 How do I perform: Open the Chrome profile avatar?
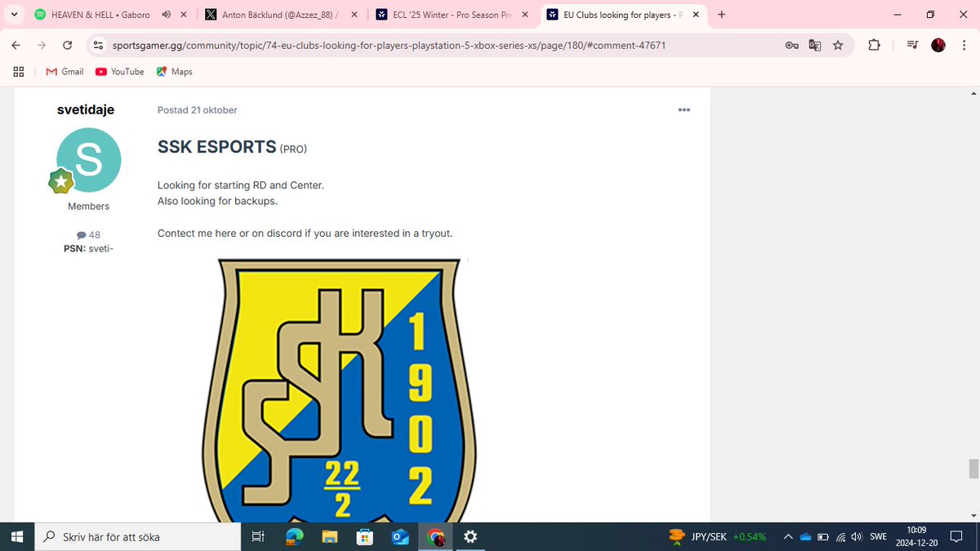tap(938, 46)
